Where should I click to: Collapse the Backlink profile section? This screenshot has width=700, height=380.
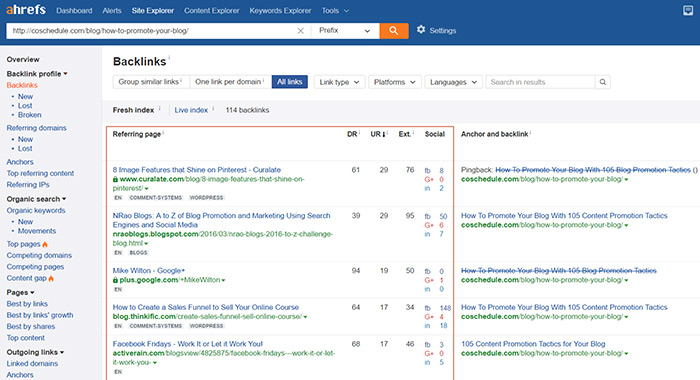[x=37, y=74]
